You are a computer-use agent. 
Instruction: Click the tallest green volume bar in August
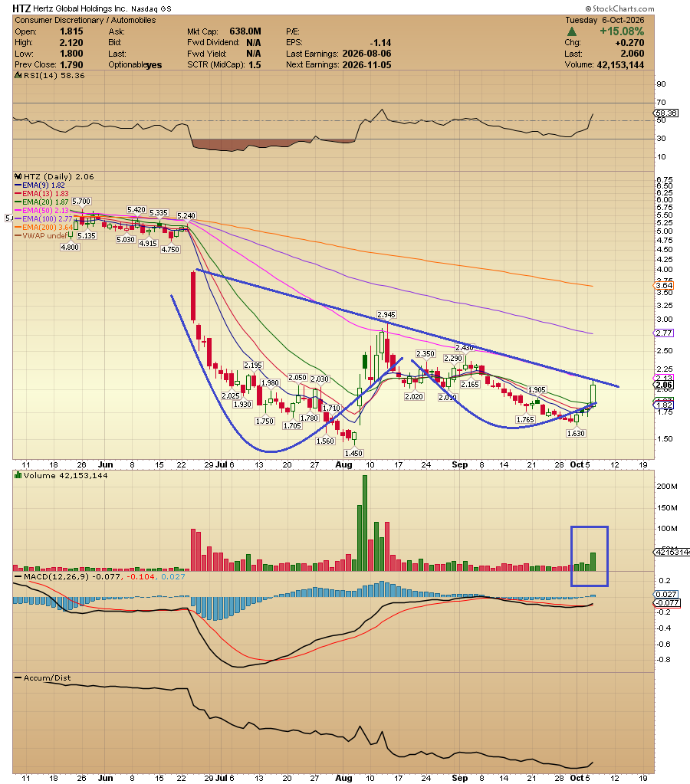[x=365, y=523]
